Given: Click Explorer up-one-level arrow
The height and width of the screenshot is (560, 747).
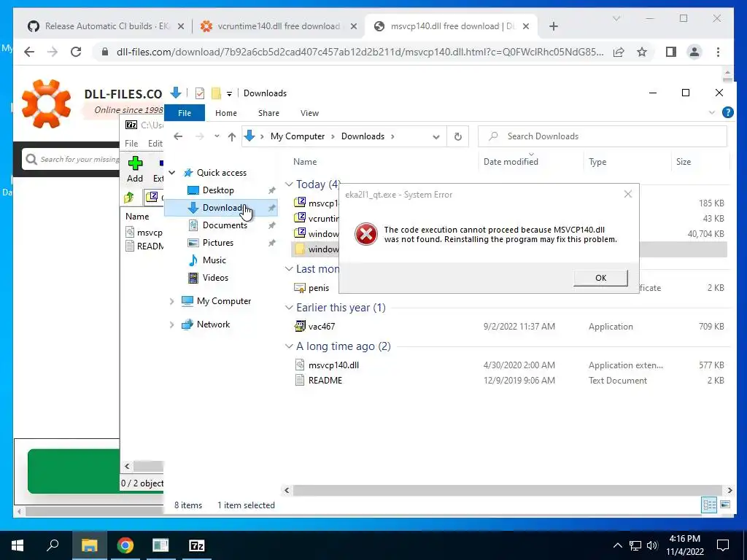Looking at the screenshot, I should pos(231,136).
